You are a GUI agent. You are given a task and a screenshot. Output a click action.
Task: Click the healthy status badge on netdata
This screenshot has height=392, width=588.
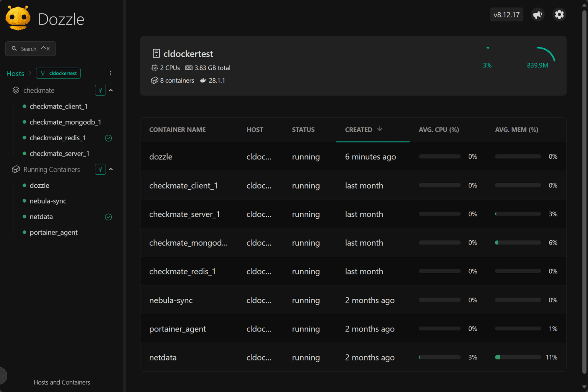(x=108, y=217)
